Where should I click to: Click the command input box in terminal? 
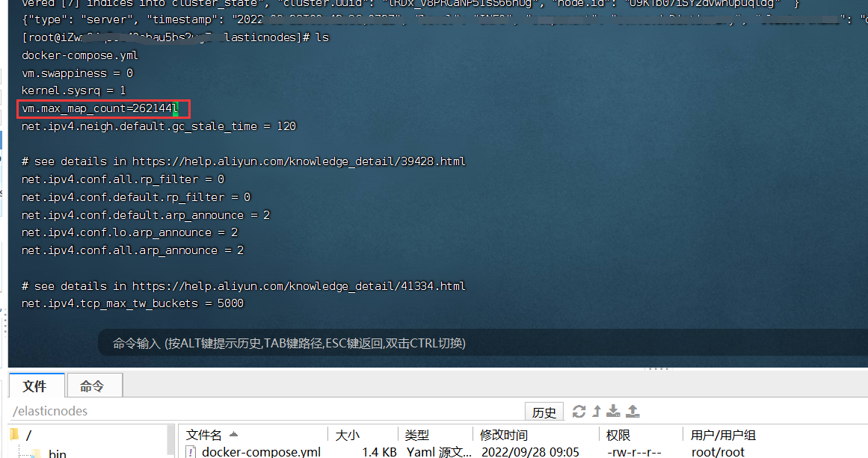tap(483, 344)
